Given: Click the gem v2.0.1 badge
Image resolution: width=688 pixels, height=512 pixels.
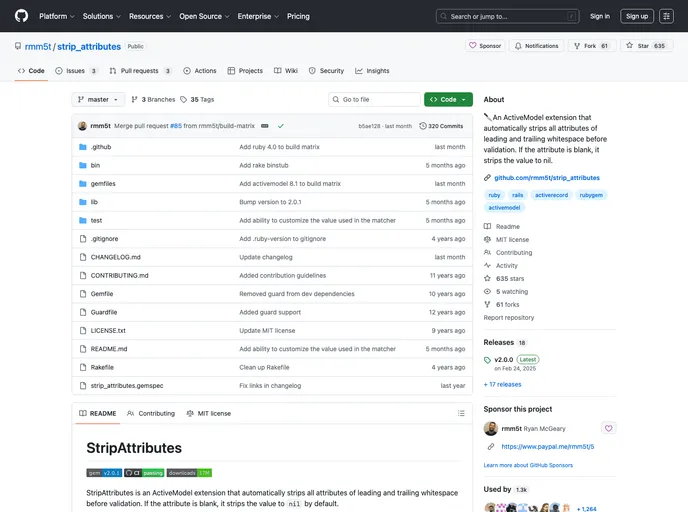Looking at the screenshot, I should [x=104, y=473].
